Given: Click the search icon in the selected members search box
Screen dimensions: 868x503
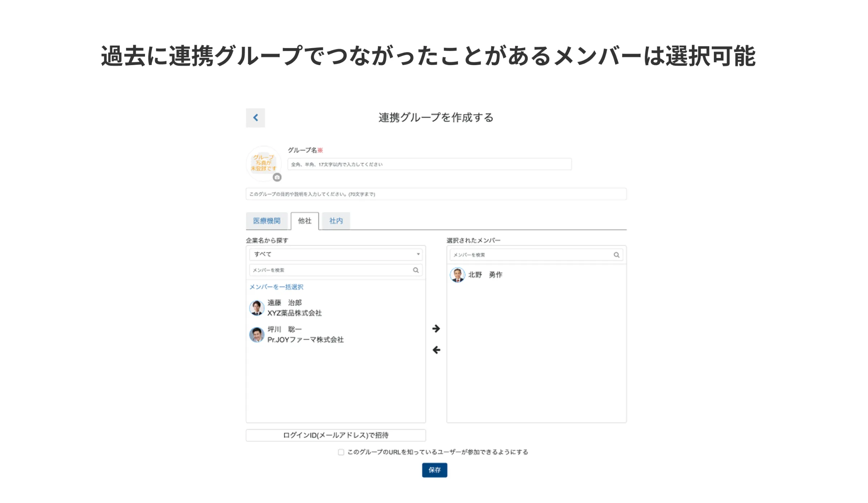Looking at the screenshot, I should point(616,255).
